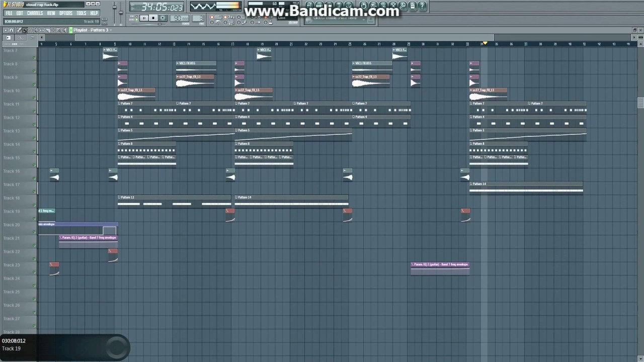Click the pattern number 3 display

pos(198,19)
